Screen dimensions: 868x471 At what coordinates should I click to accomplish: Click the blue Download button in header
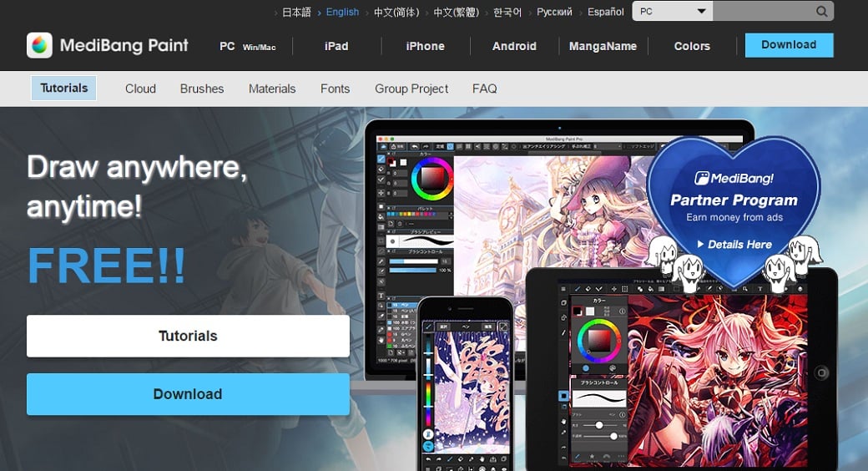(789, 45)
